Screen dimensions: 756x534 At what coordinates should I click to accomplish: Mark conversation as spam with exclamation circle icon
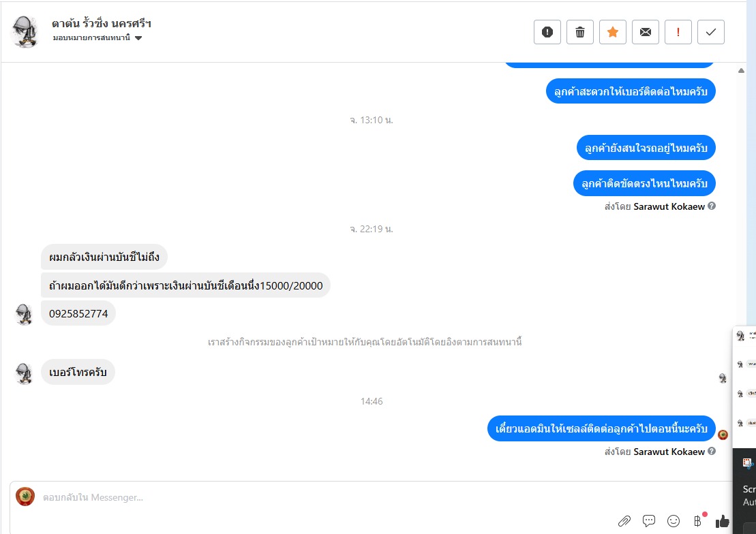tap(547, 32)
